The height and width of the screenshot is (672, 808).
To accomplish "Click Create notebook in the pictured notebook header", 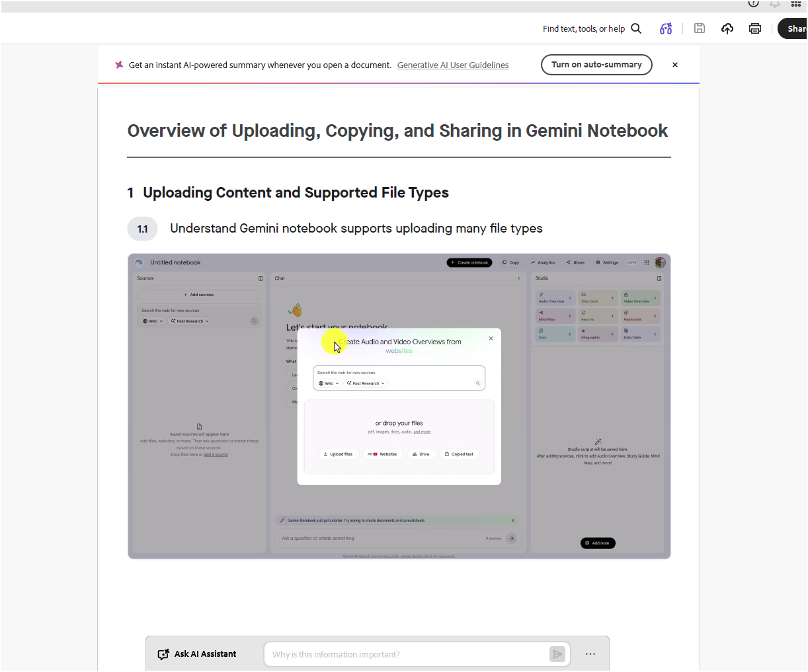I will coord(469,262).
